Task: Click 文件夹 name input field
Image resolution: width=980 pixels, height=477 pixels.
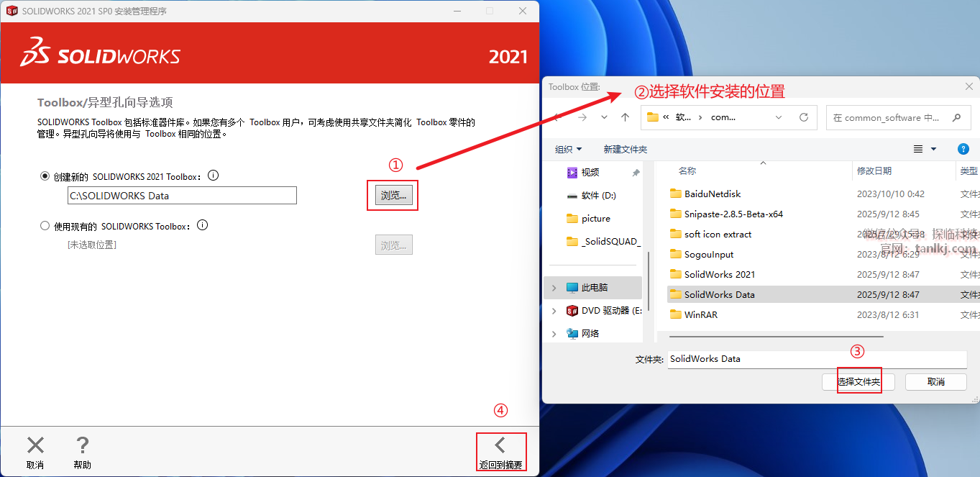Action: [818, 359]
